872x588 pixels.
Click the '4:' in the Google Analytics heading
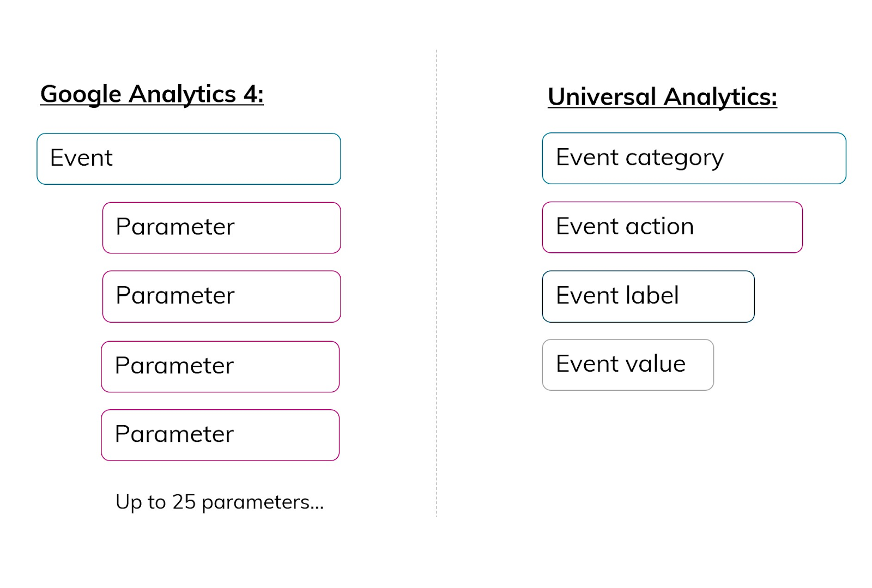[x=253, y=94]
